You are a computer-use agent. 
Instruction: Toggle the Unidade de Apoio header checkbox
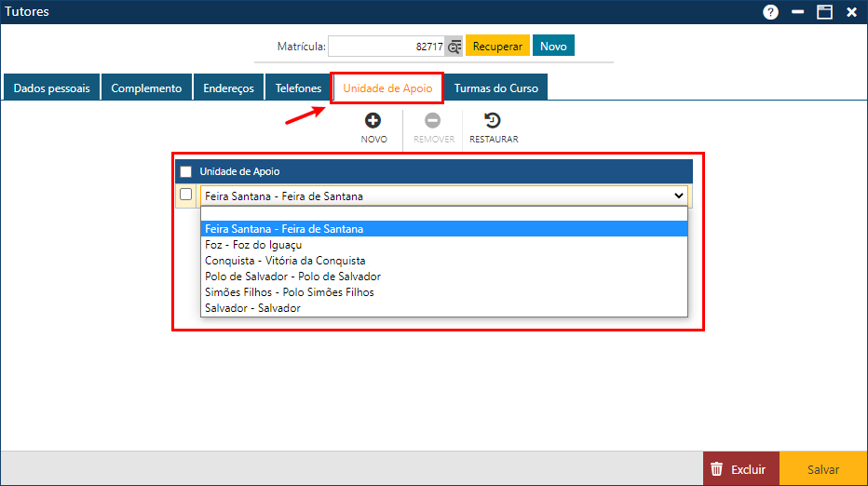pos(186,171)
